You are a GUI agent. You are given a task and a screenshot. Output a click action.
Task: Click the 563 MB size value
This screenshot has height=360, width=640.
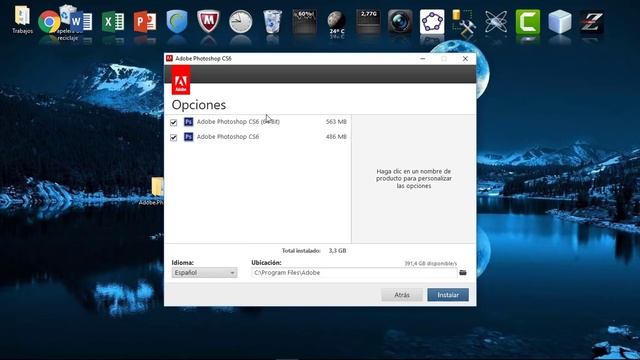click(x=336, y=122)
